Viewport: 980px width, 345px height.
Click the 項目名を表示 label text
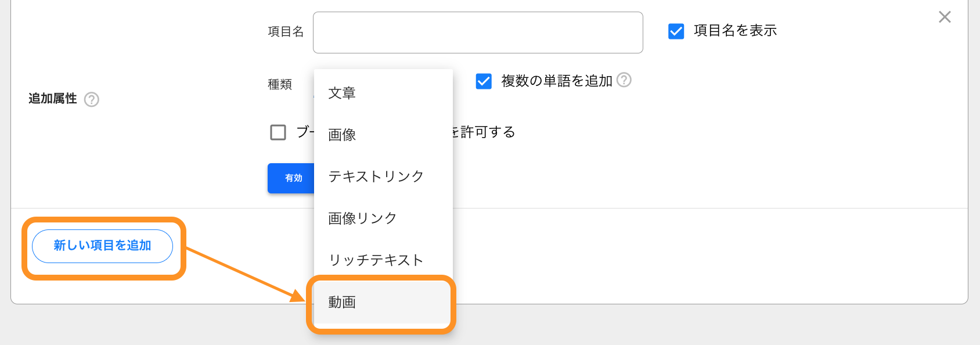click(735, 31)
